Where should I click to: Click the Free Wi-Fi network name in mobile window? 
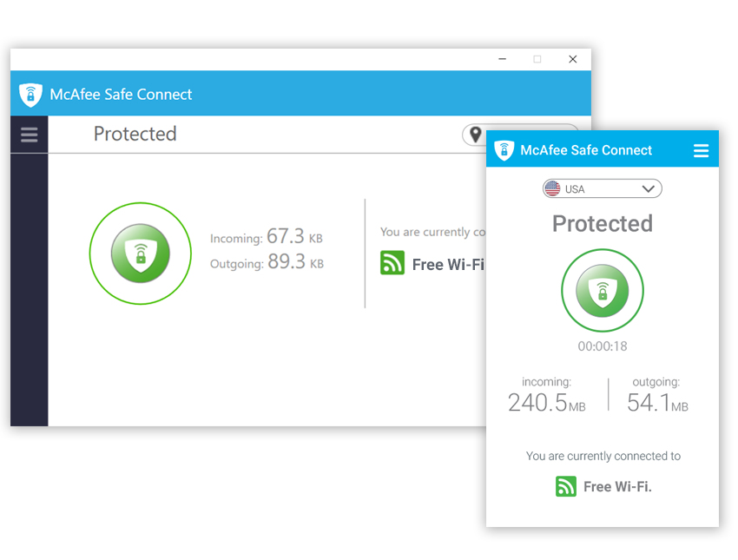pos(617,487)
